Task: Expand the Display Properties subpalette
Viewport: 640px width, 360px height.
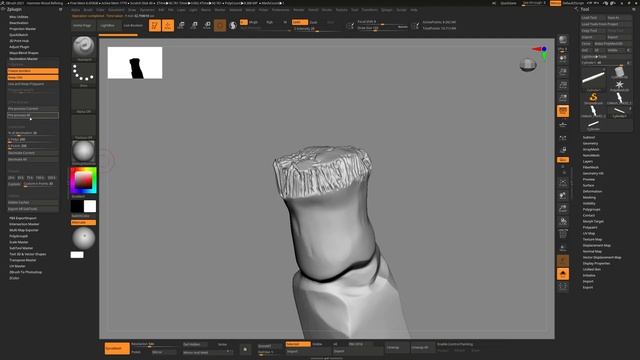Action: pyautogui.click(x=596, y=263)
